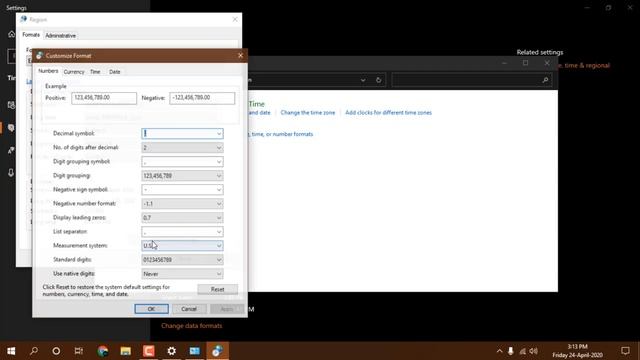Open the Negative sign symbol dropdown

point(182,190)
